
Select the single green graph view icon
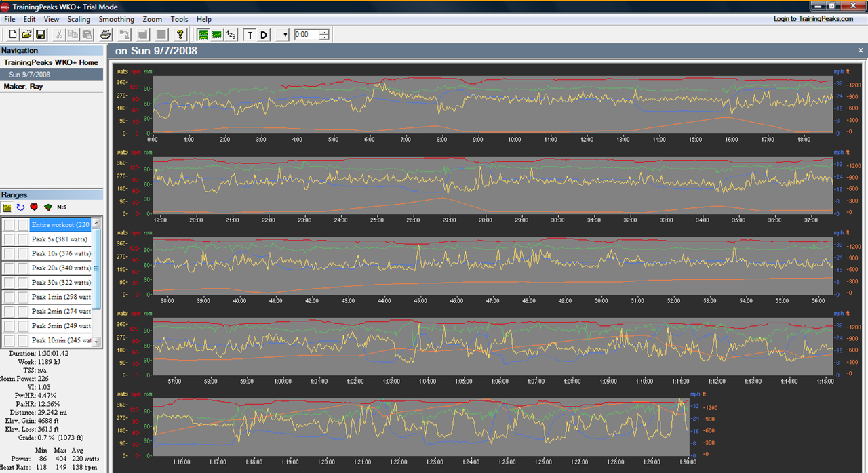tap(216, 34)
